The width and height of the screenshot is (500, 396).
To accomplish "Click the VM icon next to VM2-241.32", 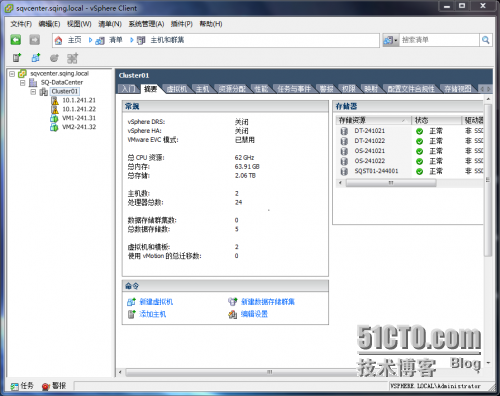I will pos(54,127).
